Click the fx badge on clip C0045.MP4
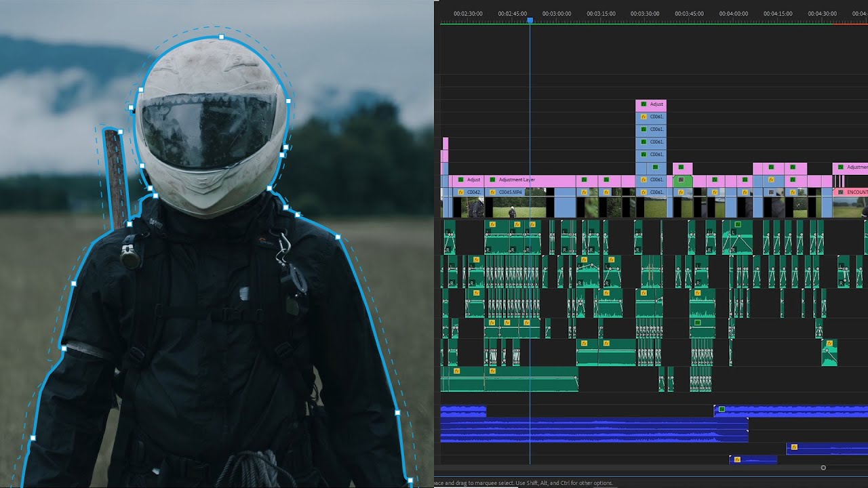The image size is (868, 488). point(492,192)
